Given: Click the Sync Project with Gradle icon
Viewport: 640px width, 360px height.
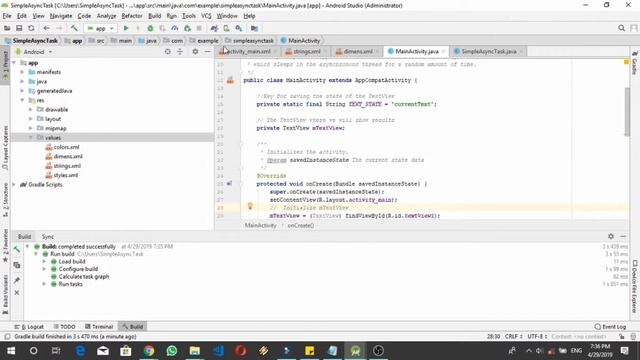Looking at the screenshot, I should [214, 28].
